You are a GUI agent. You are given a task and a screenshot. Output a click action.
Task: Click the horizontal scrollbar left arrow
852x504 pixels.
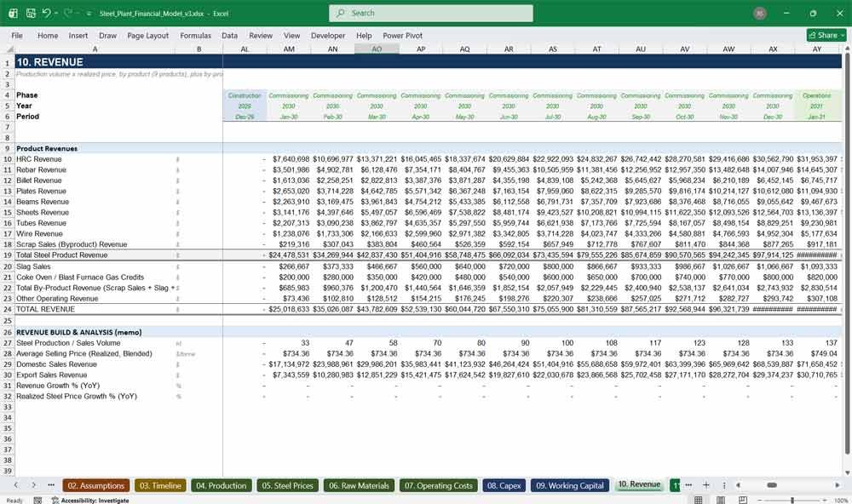click(x=738, y=485)
